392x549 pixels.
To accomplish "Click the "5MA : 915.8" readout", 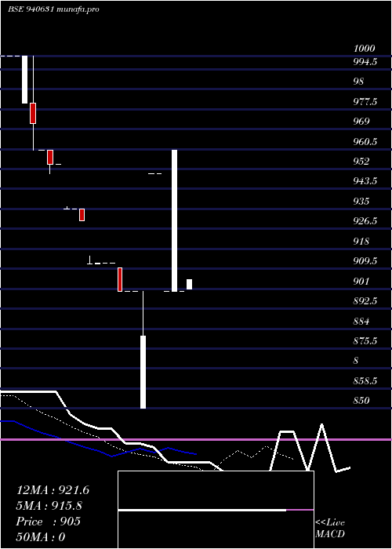I will coord(50,506).
